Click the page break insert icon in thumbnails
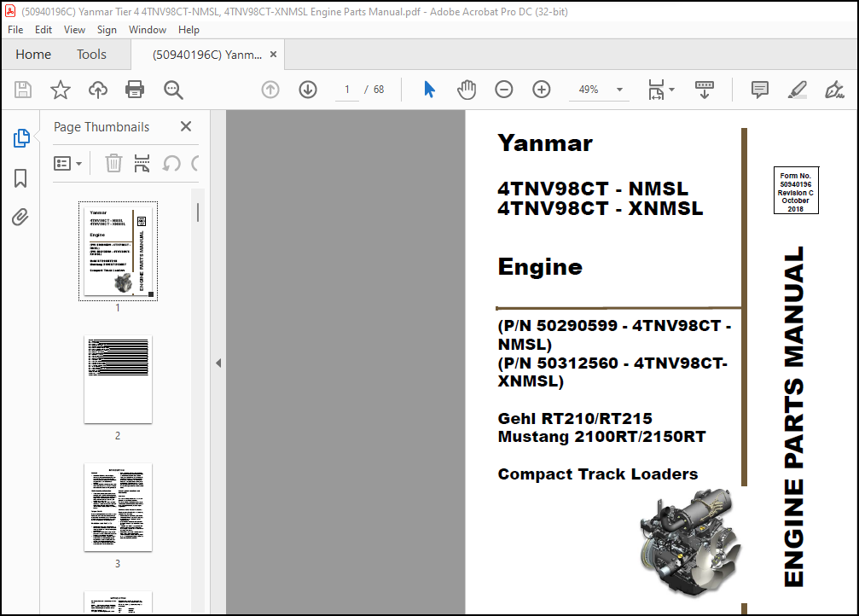The image size is (859, 616). point(142,163)
